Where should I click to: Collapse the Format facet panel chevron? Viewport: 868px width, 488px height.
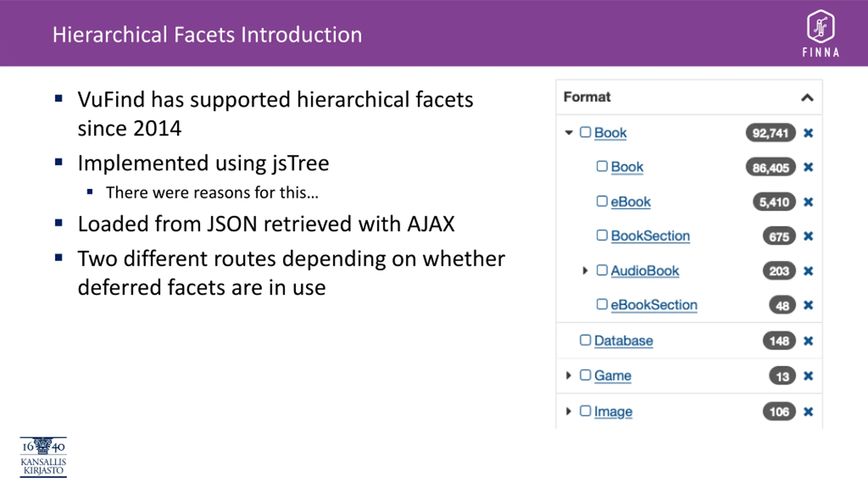pyautogui.click(x=807, y=98)
